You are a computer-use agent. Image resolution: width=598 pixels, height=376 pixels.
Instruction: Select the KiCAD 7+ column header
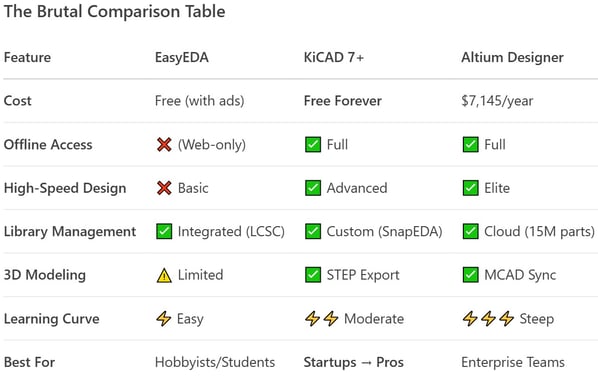[334, 58]
